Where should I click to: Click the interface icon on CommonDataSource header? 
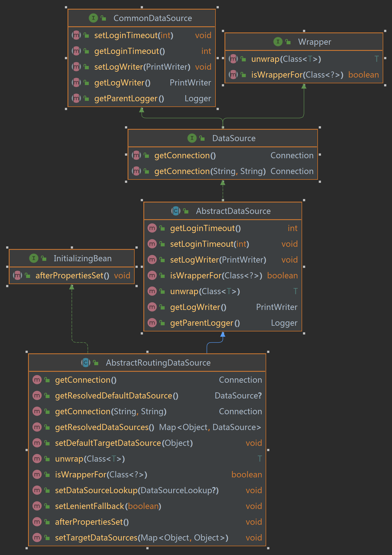click(93, 18)
